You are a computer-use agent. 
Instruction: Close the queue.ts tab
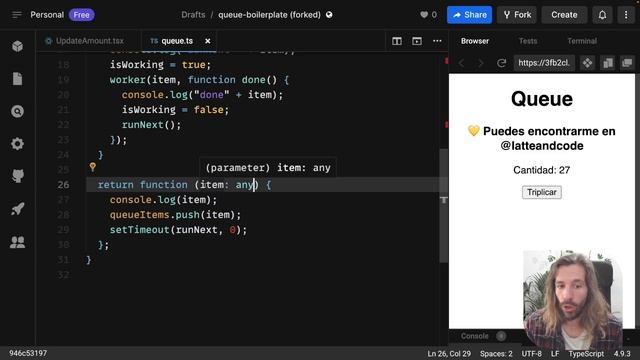[x=208, y=41]
